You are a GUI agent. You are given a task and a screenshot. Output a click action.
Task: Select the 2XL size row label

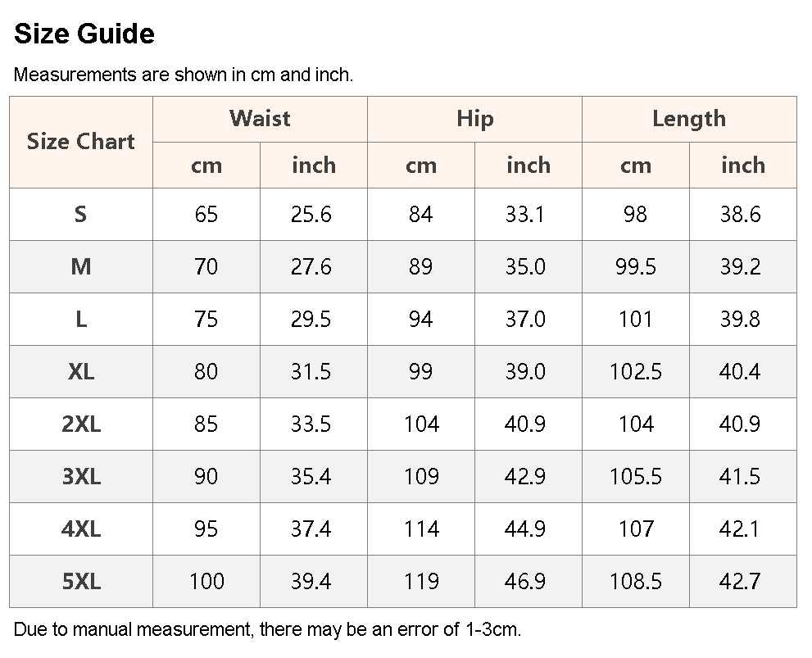click(x=81, y=424)
